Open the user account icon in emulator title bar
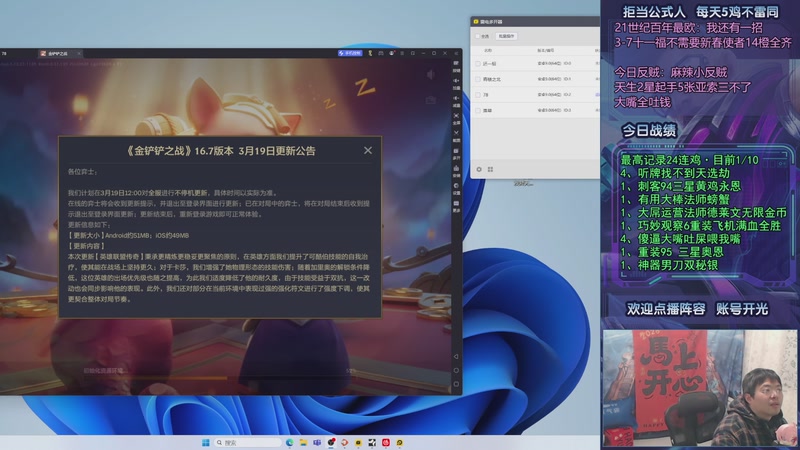The image size is (800, 450). point(392,53)
